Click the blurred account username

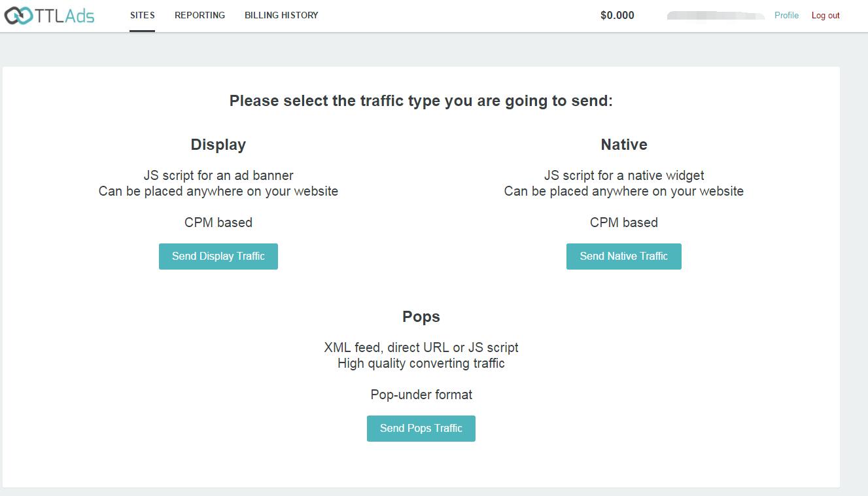pyautogui.click(x=716, y=16)
